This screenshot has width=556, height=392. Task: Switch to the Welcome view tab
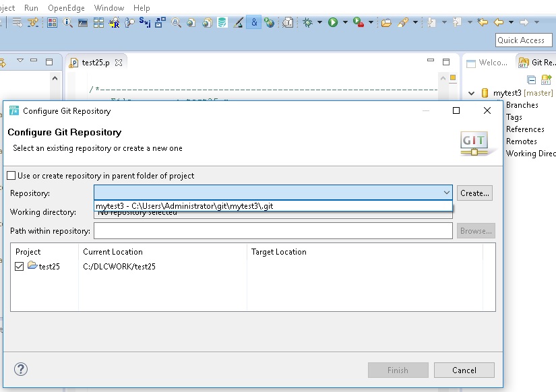[x=487, y=63]
